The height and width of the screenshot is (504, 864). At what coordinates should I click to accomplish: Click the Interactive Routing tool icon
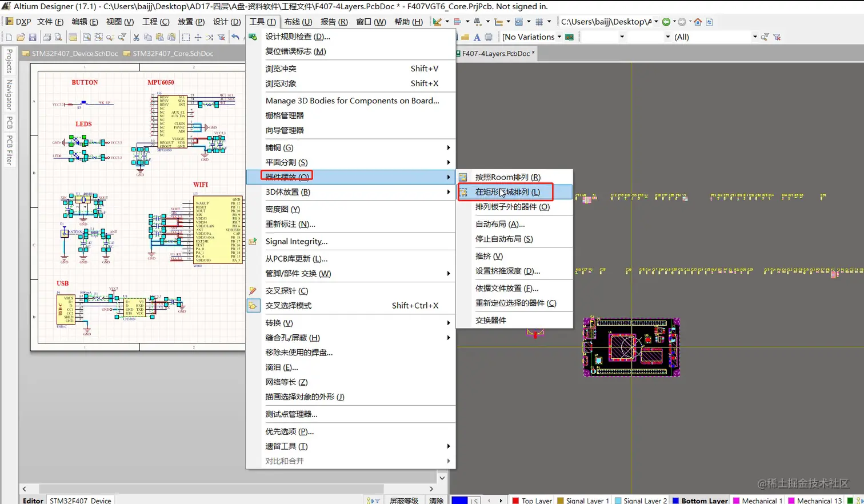(x=437, y=22)
